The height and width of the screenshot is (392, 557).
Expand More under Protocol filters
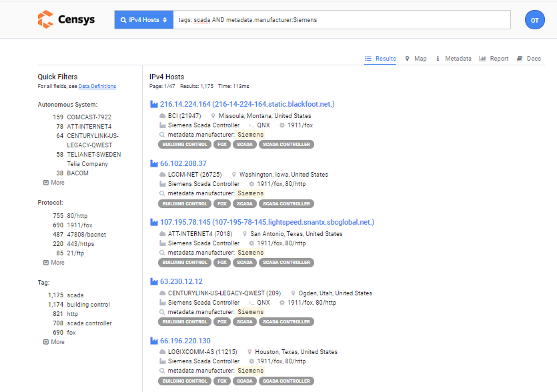click(54, 263)
